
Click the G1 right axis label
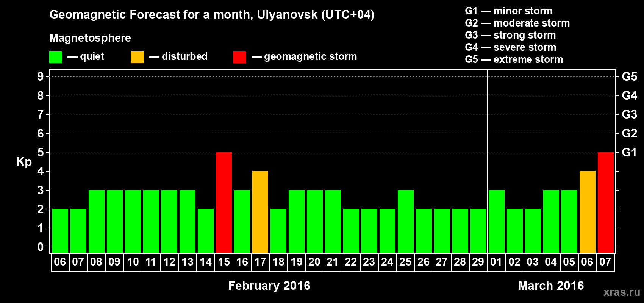(630, 152)
